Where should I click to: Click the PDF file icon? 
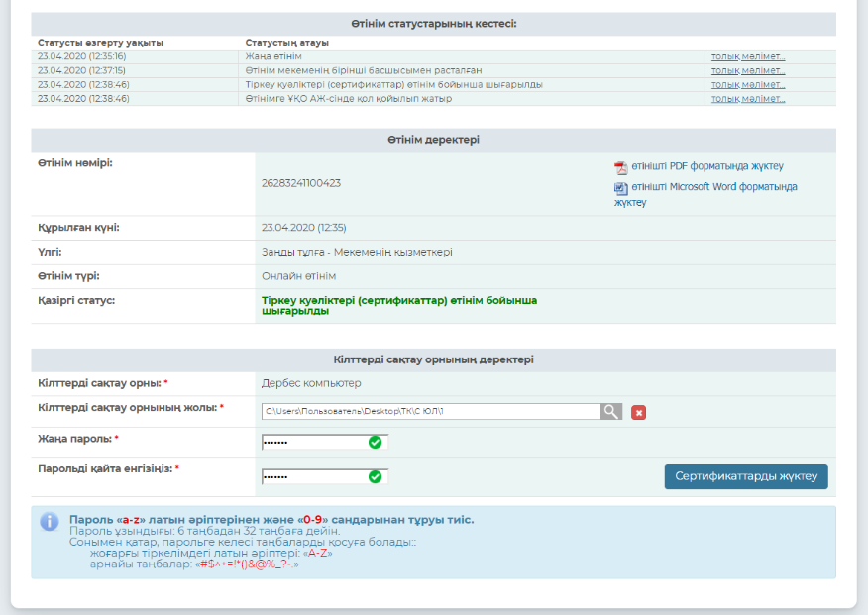click(x=621, y=167)
